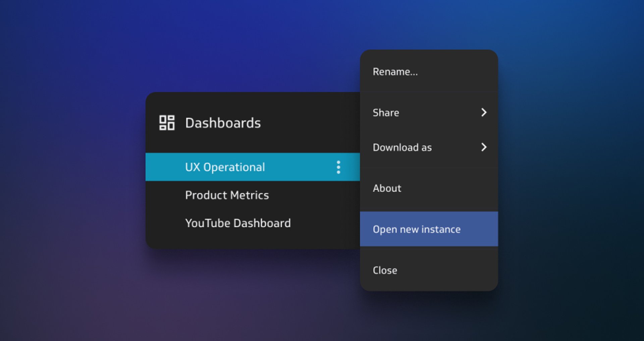Click the Download as arrow icon

(484, 147)
